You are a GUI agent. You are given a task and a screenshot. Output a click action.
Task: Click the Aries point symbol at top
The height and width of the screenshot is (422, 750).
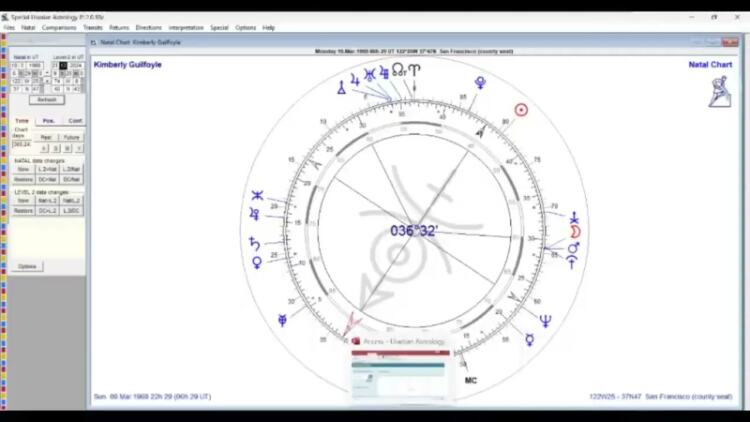point(414,70)
